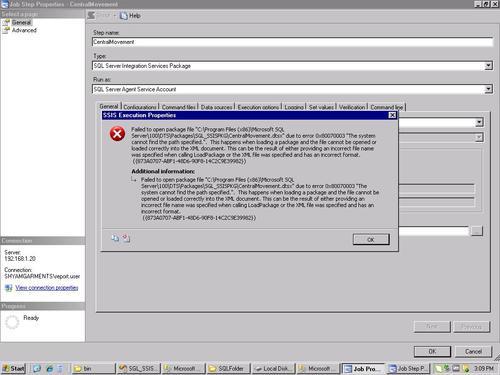Click the grayed Previous button
Viewport: 500px width, 375px height.
coord(471,326)
